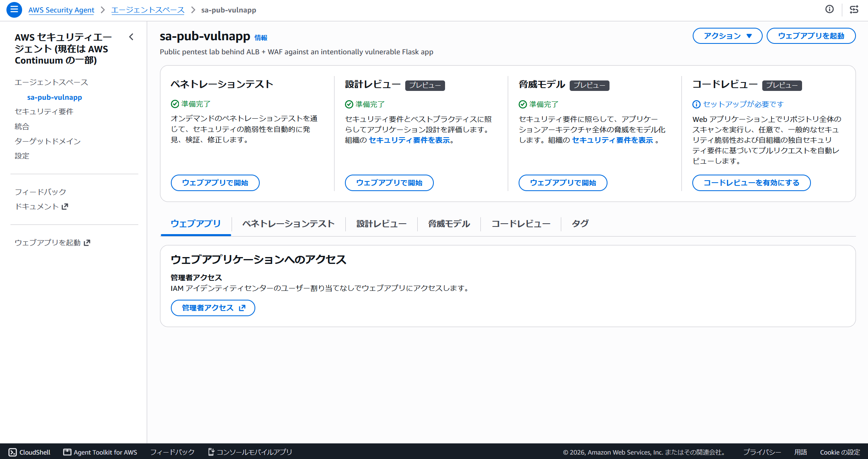Open the アクション dropdown menu
Image resolution: width=868 pixels, height=459 pixels.
coord(727,36)
